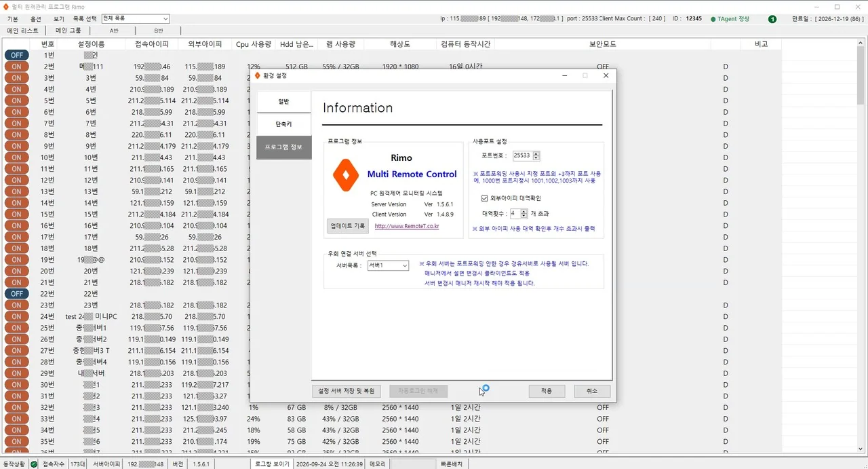Click the 대역횟수 input field
Screen dimensions: 868x469
515,213
